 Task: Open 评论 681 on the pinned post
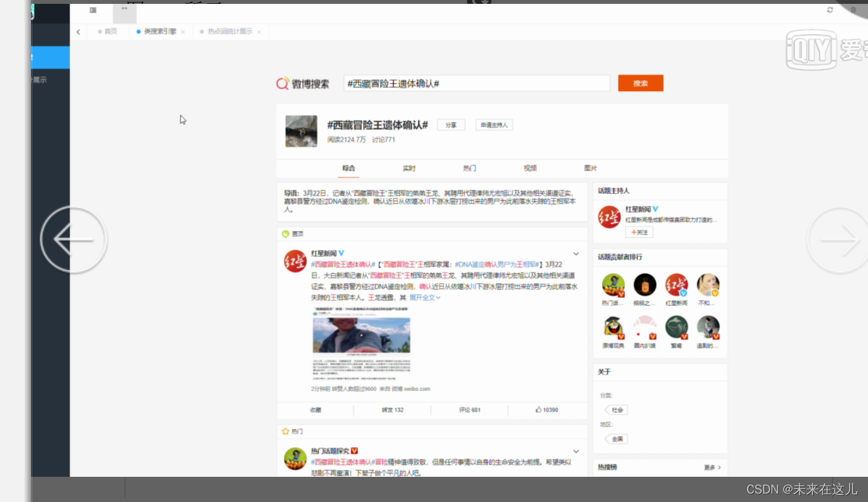click(470, 410)
